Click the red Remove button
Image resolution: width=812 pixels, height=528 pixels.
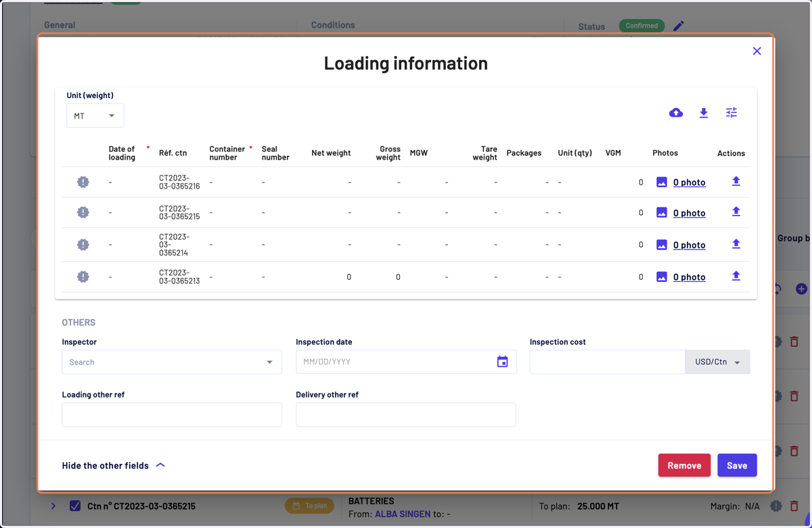pos(684,465)
